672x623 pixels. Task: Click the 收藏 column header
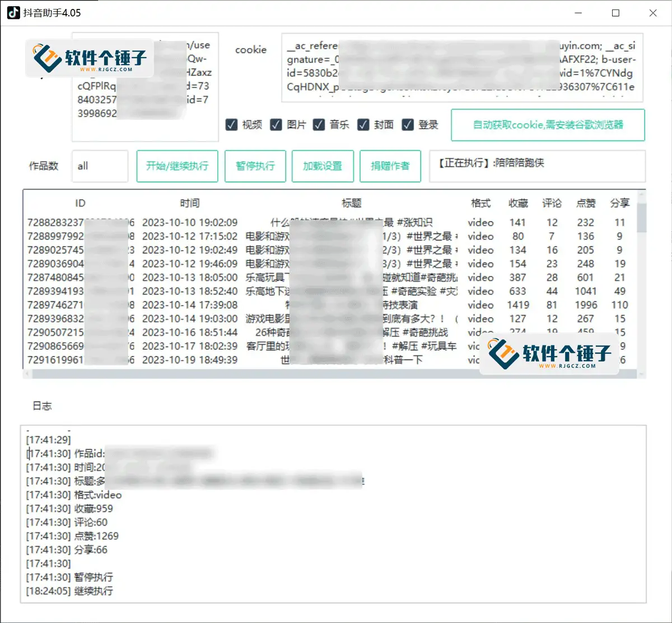click(518, 203)
